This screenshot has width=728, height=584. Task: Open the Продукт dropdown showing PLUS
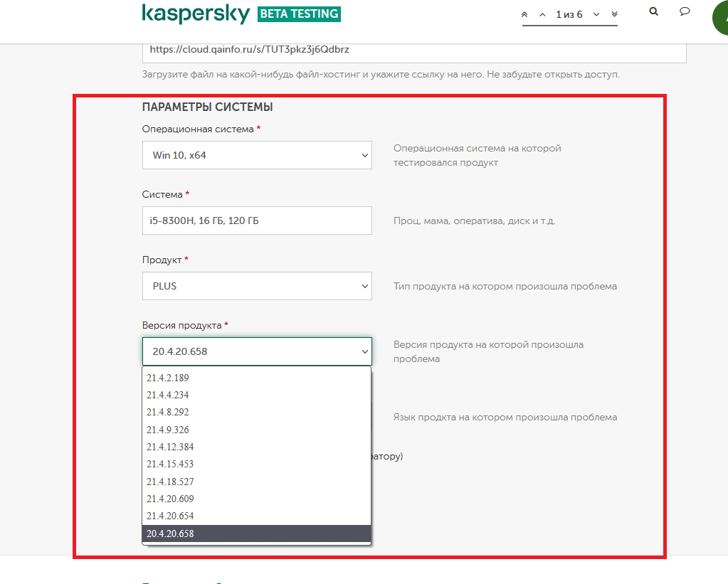[x=257, y=286]
